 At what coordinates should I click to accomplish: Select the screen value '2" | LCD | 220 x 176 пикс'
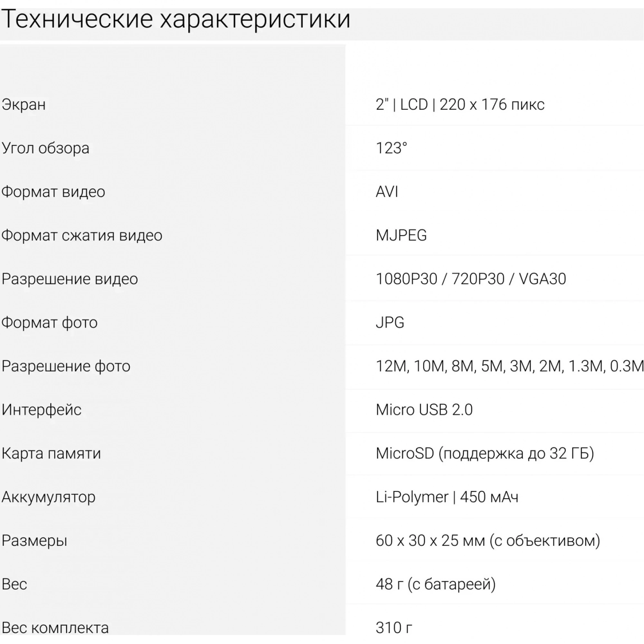tap(460, 105)
